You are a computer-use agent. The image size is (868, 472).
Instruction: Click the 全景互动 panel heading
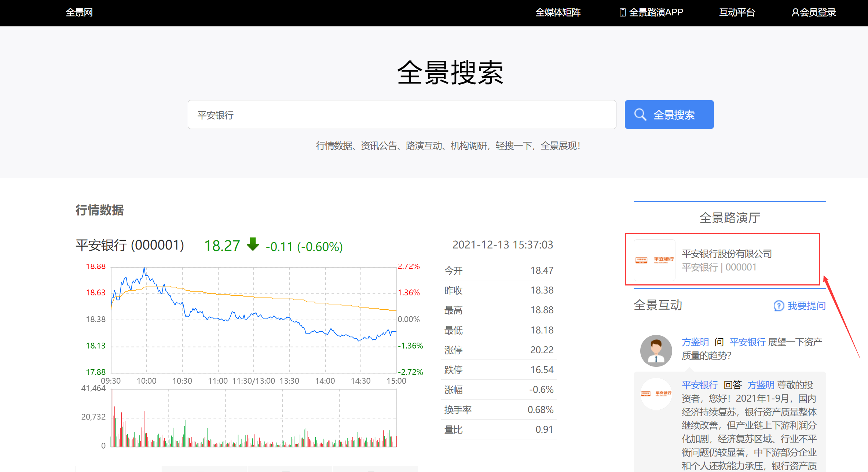coord(658,305)
